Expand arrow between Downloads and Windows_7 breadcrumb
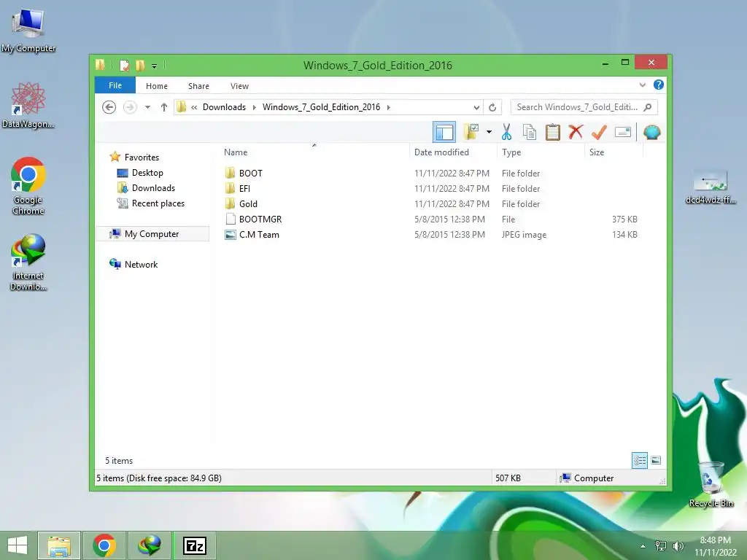Image resolution: width=747 pixels, height=560 pixels. pyautogui.click(x=254, y=107)
